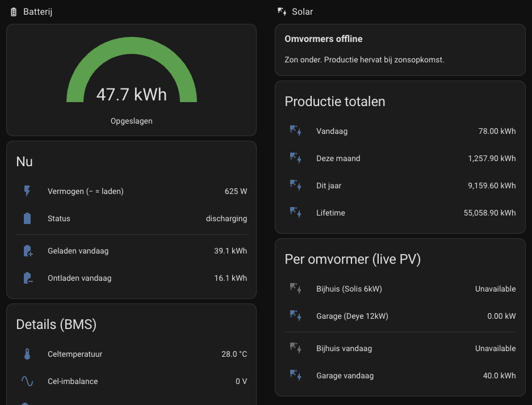532x405 pixels.
Task: Select the battery icon next to Status
Action: [27, 218]
